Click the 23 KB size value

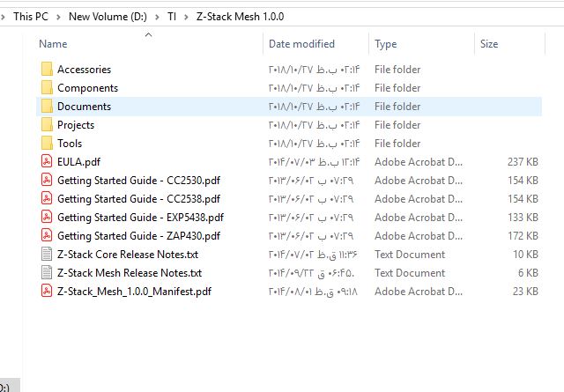click(x=525, y=292)
